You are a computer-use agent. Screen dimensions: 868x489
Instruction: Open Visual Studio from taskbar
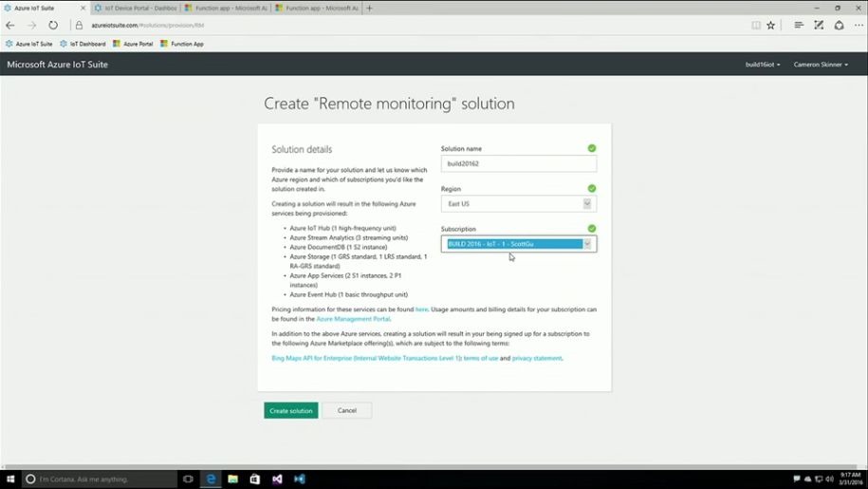click(277, 480)
